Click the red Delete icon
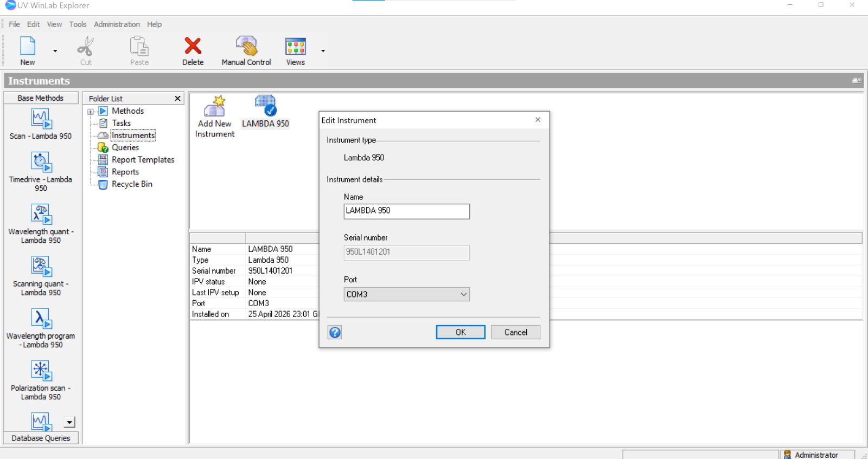 tap(193, 46)
